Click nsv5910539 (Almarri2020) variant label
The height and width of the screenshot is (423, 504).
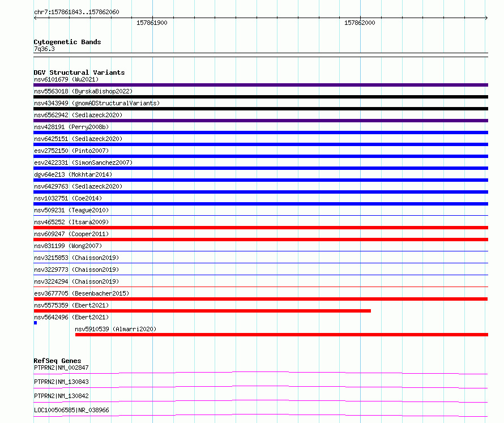coord(116,329)
